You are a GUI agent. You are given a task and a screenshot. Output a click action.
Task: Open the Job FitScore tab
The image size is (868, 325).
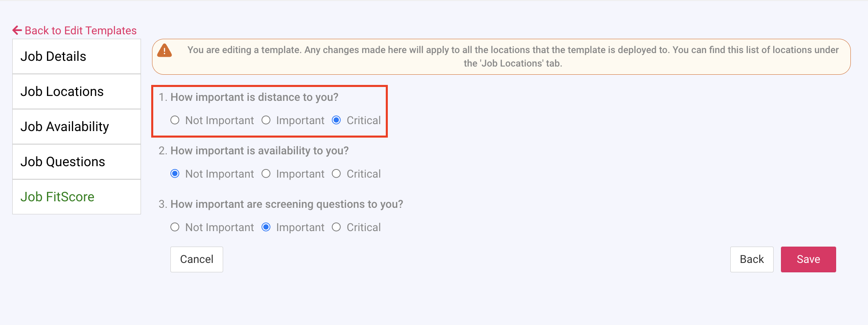[77, 197]
